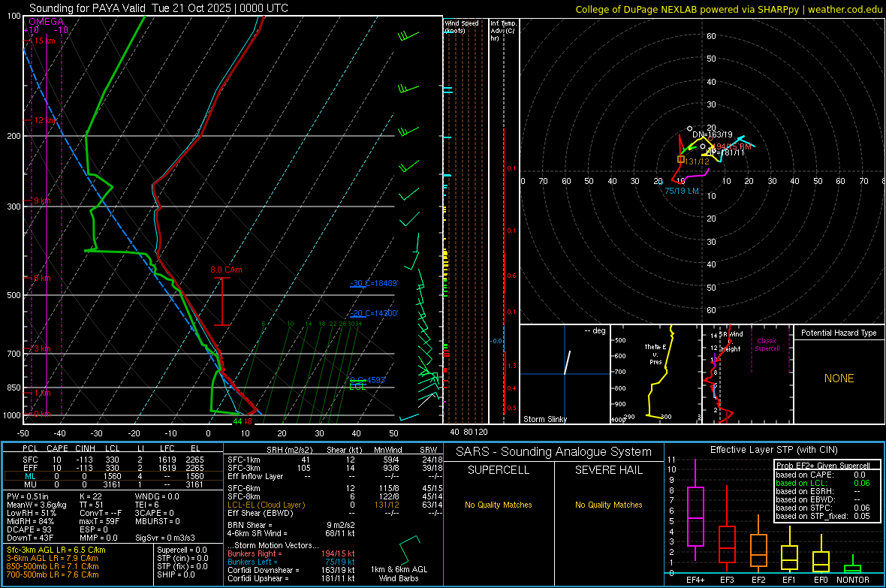Click the SUPERCELL column header in SARS
The height and width of the screenshot is (588, 886).
pyautogui.click(x=499, y=470)
